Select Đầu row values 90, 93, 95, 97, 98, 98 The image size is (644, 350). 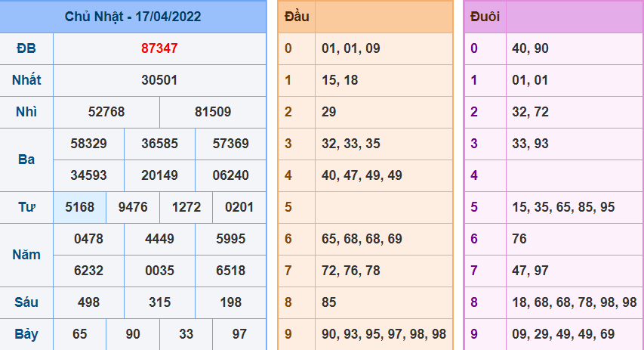click(384, 334)
